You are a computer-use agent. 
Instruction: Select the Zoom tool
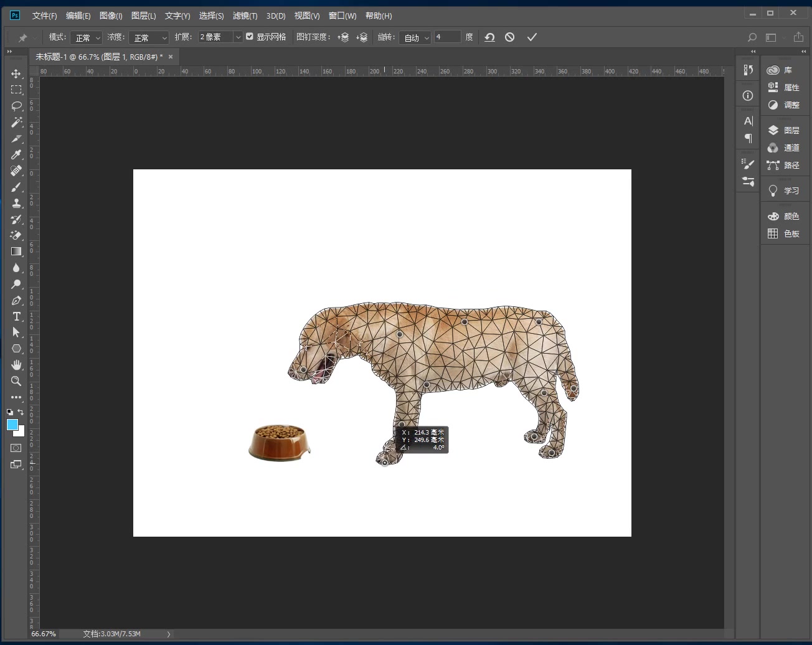point(16,381)
